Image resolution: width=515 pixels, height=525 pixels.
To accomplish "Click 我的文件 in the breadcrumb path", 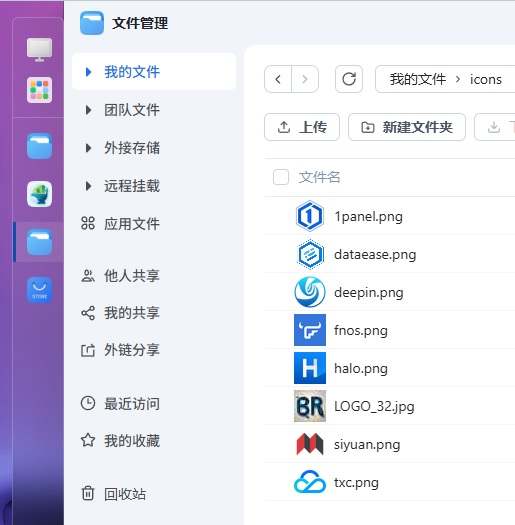I will pyautogui.click(x=418, y=80).
